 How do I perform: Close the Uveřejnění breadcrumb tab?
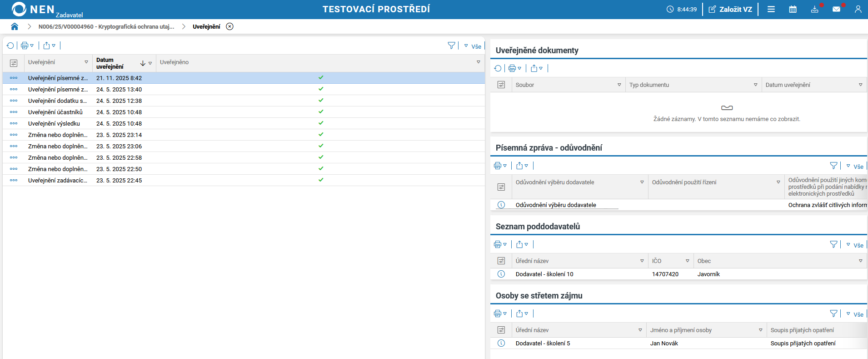(x=230, y=26)
